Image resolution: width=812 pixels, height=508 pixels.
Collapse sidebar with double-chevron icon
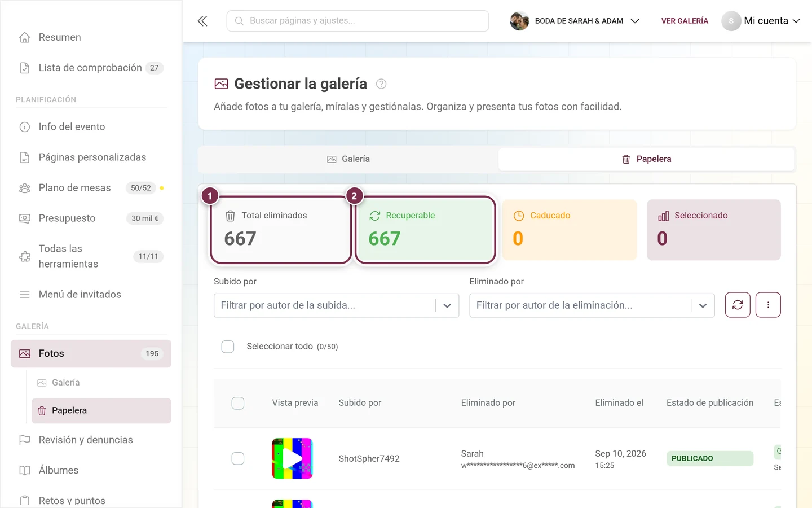click(202, 21)
